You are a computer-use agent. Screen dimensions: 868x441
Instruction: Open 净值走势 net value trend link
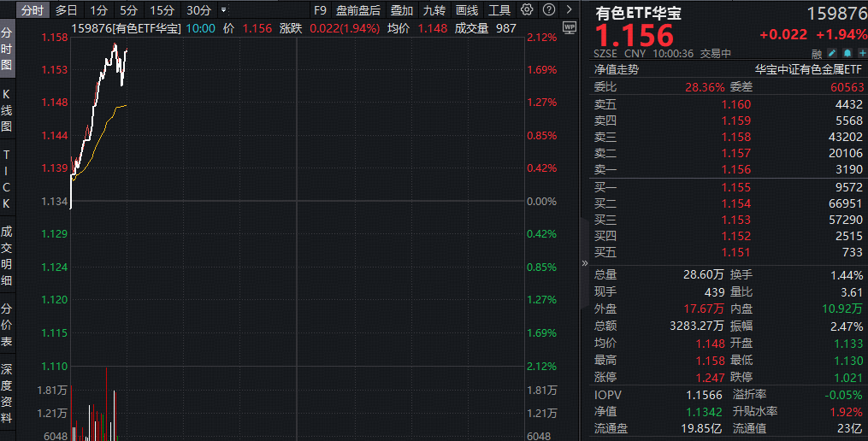point(616,70)
